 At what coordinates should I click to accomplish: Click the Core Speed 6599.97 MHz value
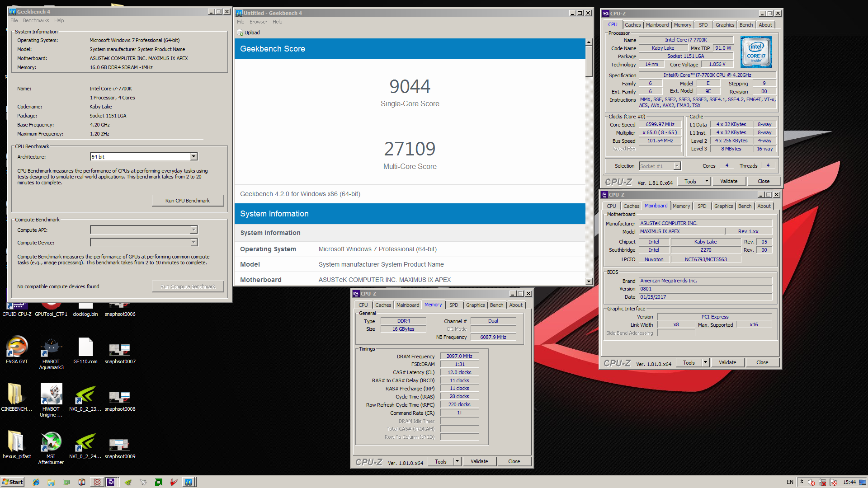(660, 124)
